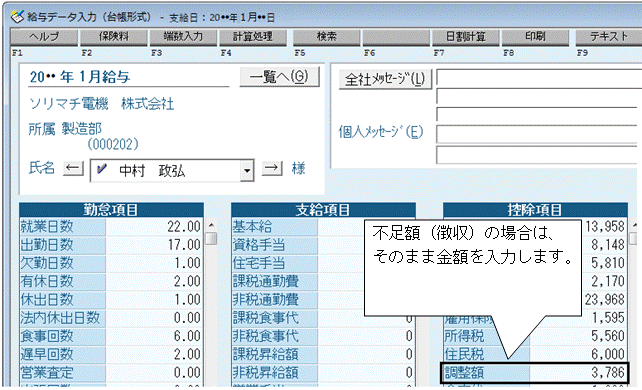Select the 営業査定 value cell
The height and width of the screenshot is (390, 642).
[x=154, y=372]
